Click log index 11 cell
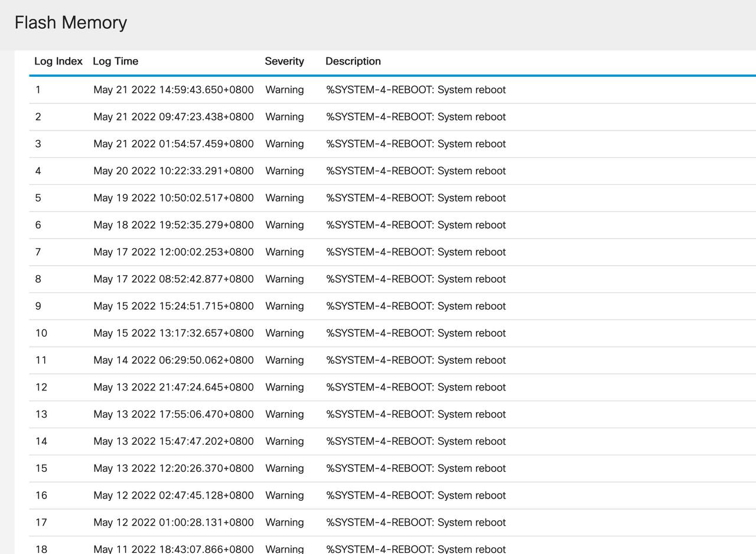This screenshot has width=756, height=554. click(41, 360)
